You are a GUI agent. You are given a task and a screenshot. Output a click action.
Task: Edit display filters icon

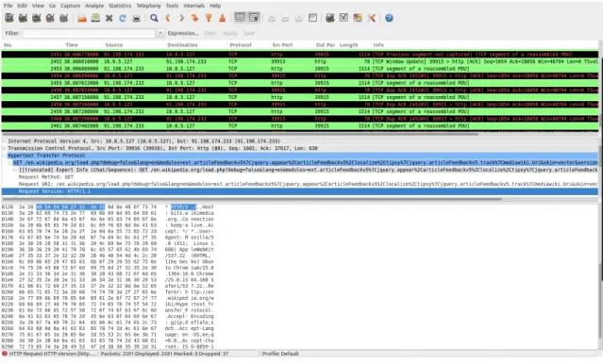tap(343, 18)
